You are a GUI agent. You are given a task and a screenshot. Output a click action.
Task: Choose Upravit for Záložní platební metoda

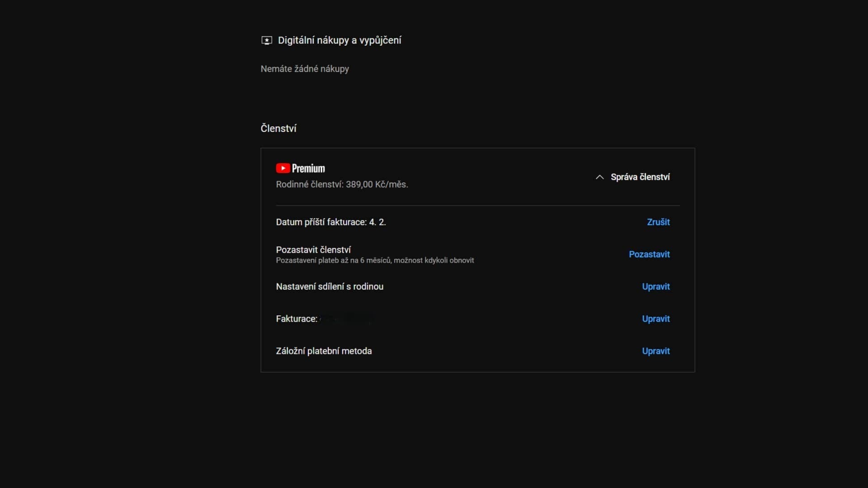656,351
